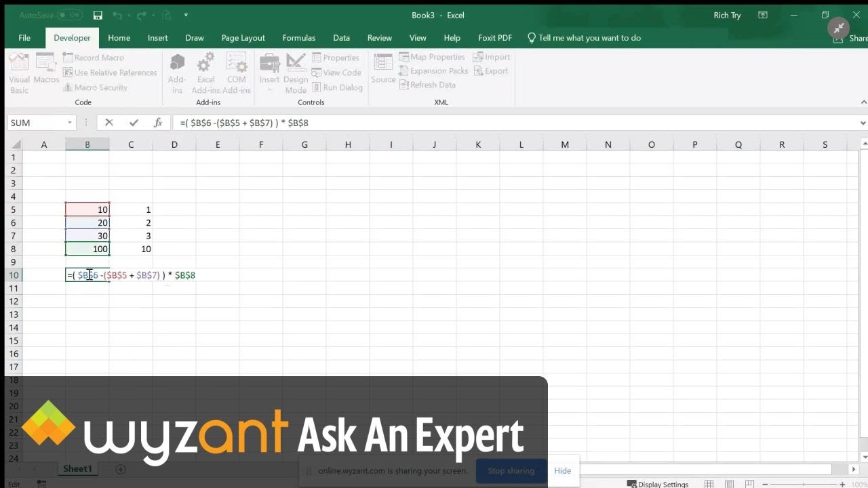Switch to the Draw tab

click(x=195, y=38)
